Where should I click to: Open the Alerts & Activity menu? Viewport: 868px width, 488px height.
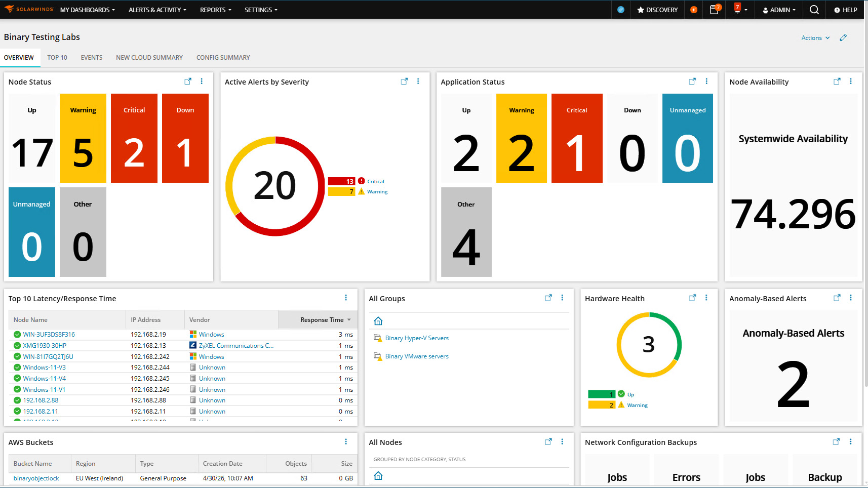[x=157, y=10]
